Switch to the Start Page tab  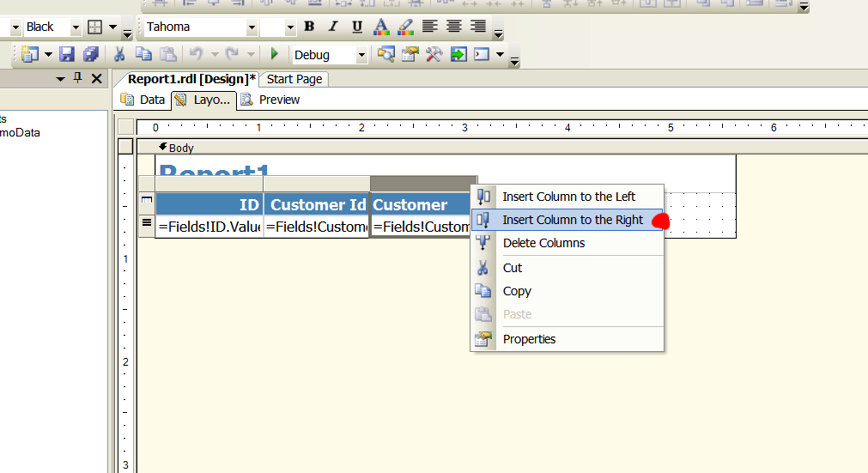pyautogui.click(x=294, y=79)
